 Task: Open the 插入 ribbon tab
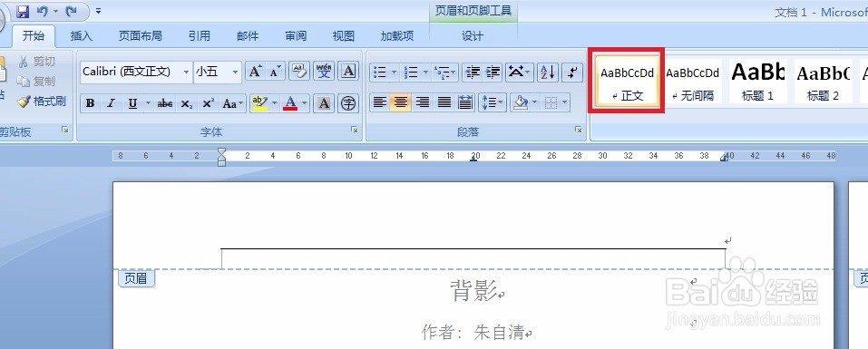point(82,36)
